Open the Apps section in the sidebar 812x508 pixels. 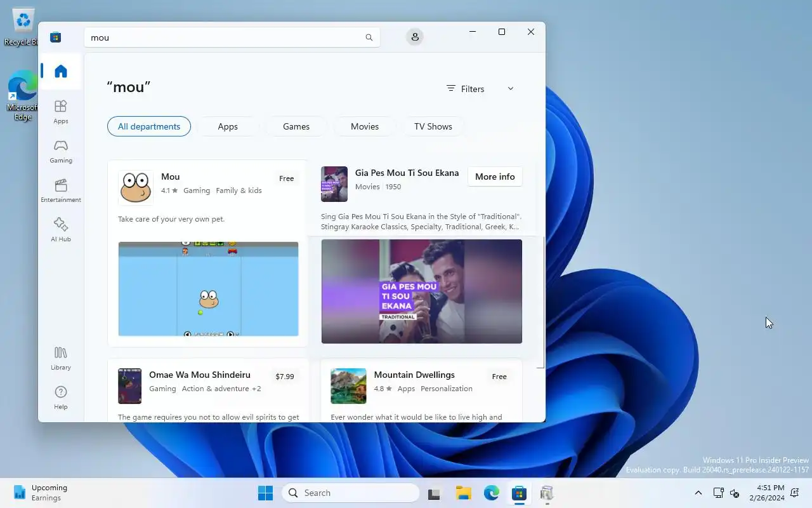pos(61,112)
